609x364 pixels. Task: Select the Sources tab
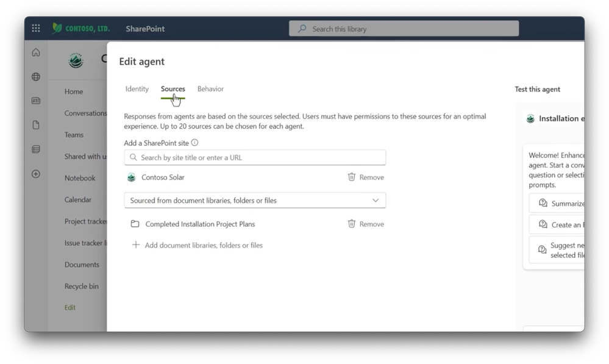click(x=173, y=89)
